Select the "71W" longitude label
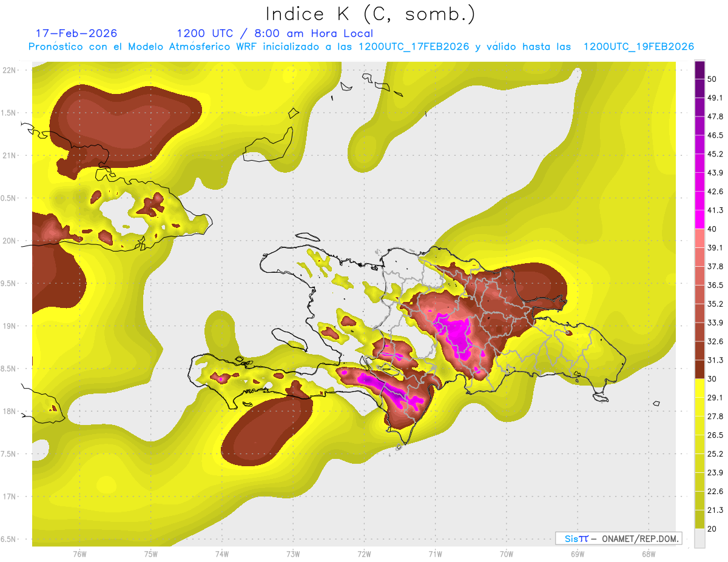This screenshot has width=728, height=562. [x=435, y=554]
